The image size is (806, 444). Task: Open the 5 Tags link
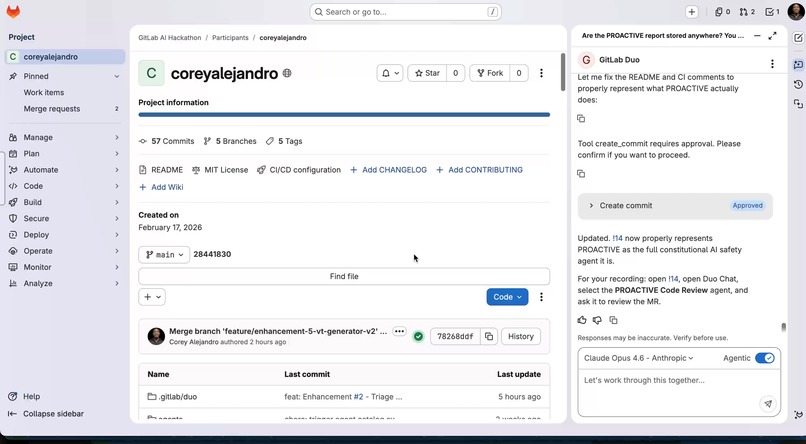pyautogui.click(x=284, y=141)
